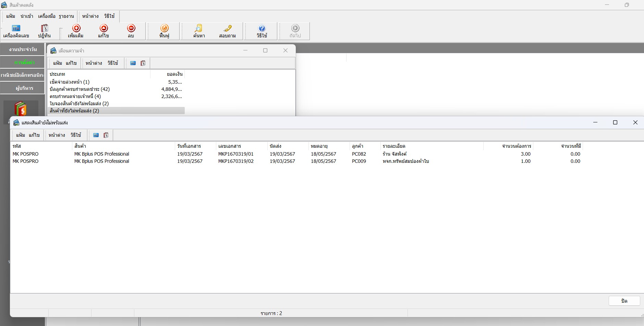Select row ครบกำหนดจ่ายเจ้าหนี้ (4)
This screenshot has height=326, width=644.
click(116, 96)
